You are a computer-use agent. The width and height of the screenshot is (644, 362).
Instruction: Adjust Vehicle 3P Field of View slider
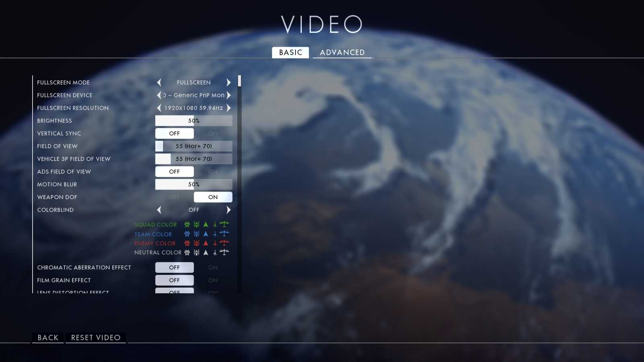pos(194,159)
